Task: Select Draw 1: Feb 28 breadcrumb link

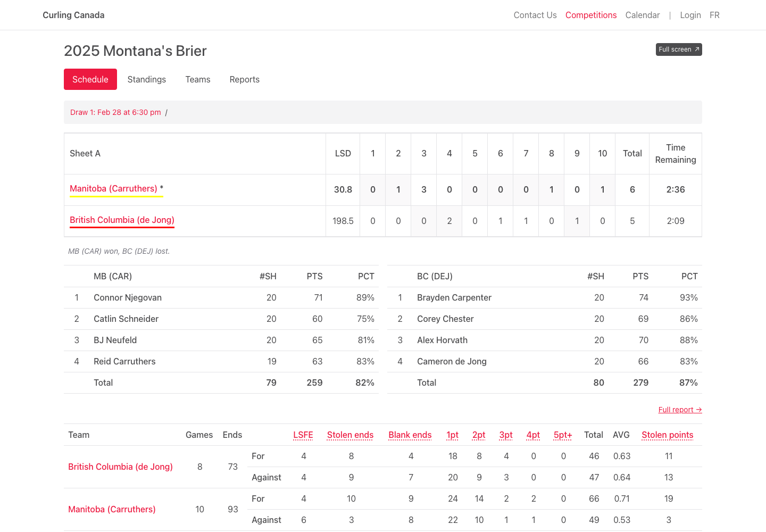Action: 115,112
